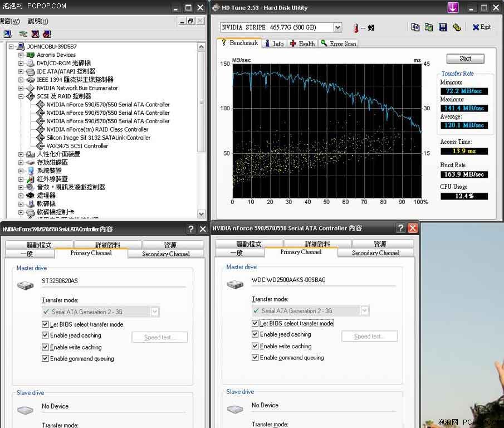The image size is (504, 428).
Task: Open transfer mode dropdown for ST3250620AS
Action: [x=155, y=312]
